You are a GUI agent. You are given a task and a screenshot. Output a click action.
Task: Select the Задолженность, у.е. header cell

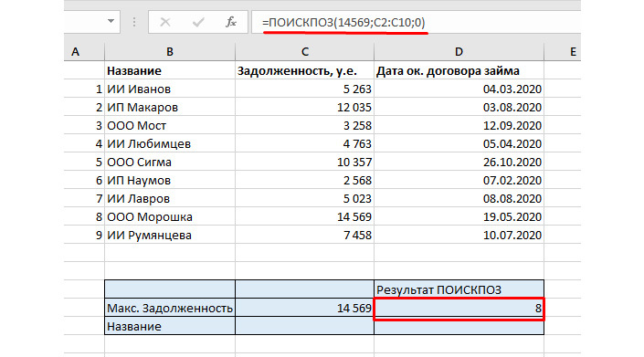pyautogui.click(x=305, y=70)
